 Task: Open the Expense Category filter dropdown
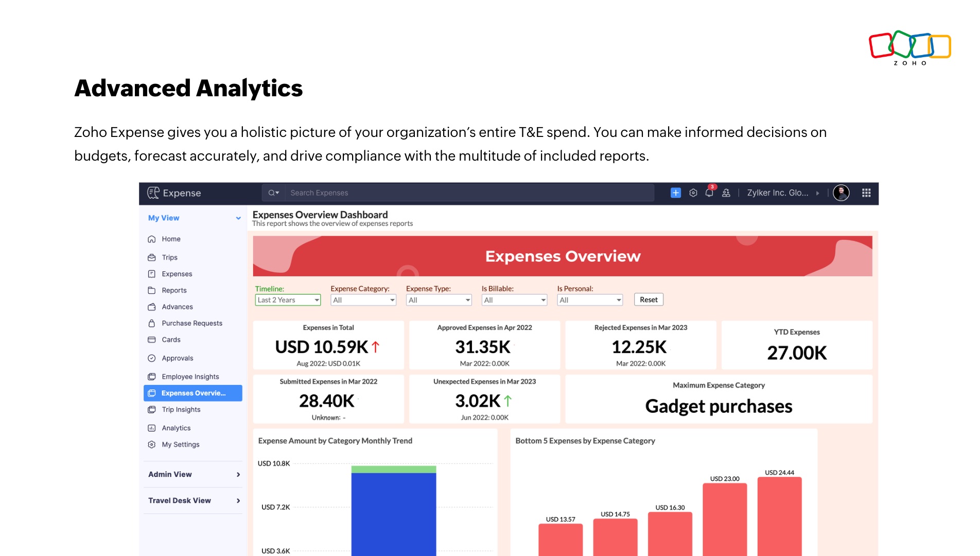click(363, 299)
